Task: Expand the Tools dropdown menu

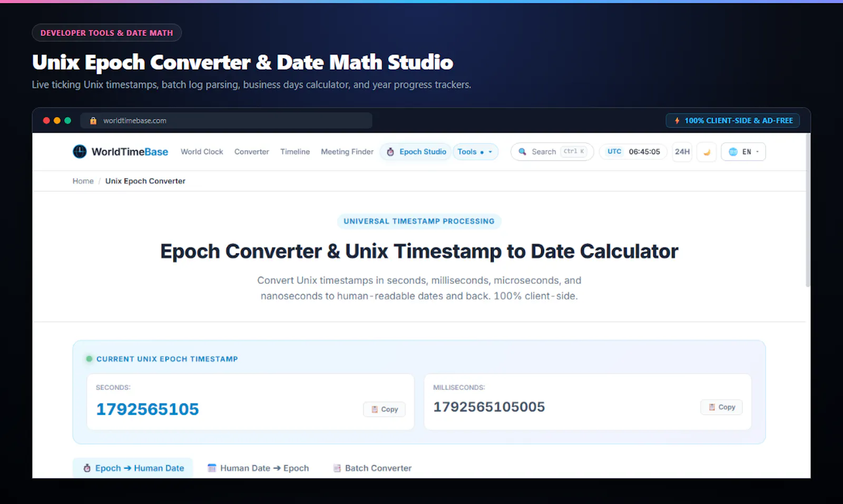Action: click(475, 152)
